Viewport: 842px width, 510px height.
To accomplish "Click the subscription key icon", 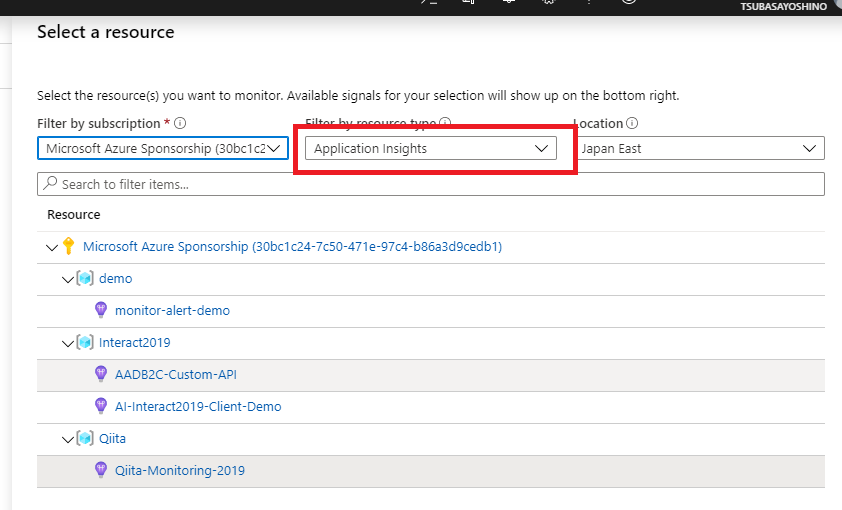I will (x=68, y=246).
